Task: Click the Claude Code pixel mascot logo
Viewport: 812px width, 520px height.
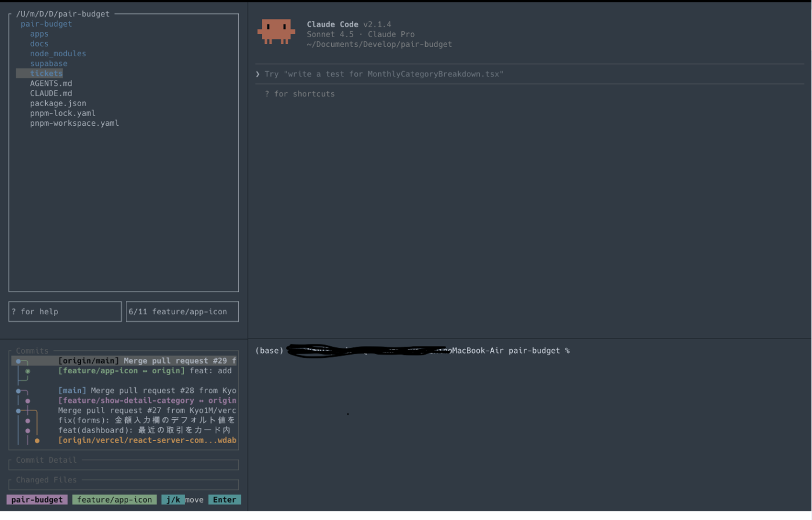Action: click(x=276, y=31)
